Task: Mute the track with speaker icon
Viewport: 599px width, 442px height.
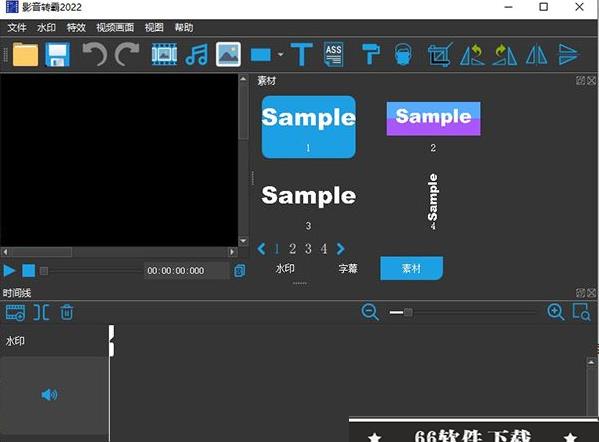Action: click(49, 394)
